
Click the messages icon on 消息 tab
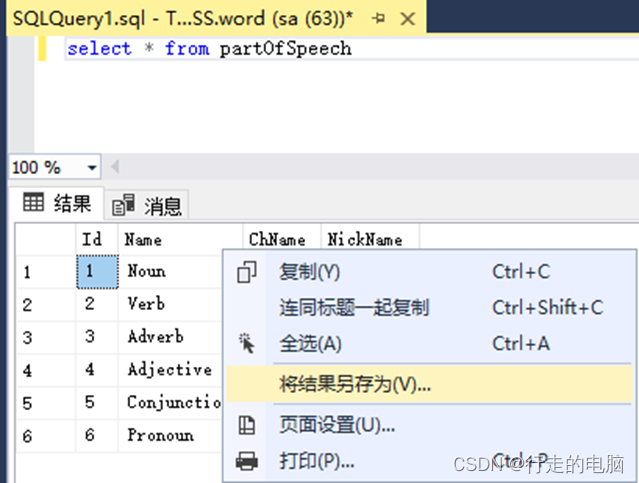pos(123,205)
